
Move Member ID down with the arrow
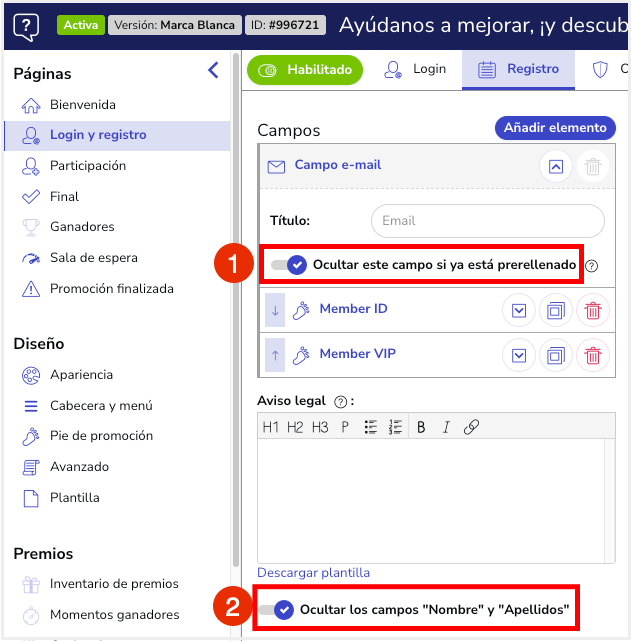tap(275, 310)
